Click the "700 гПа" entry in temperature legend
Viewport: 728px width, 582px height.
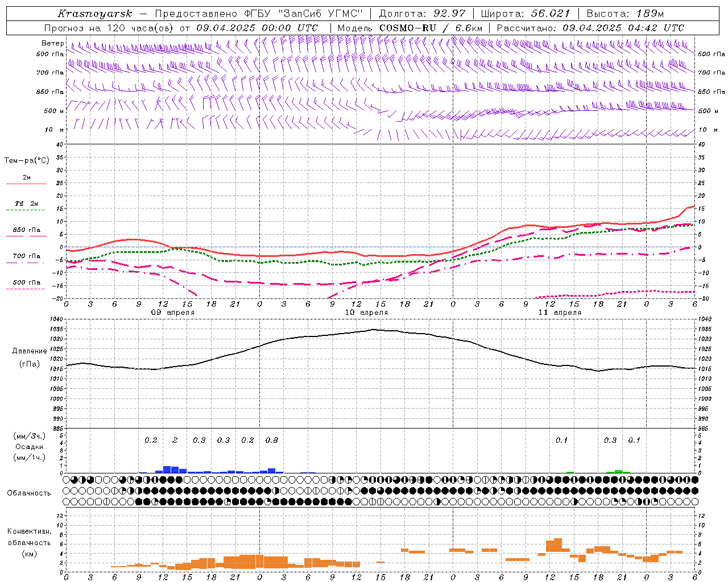tap(27, 256)
